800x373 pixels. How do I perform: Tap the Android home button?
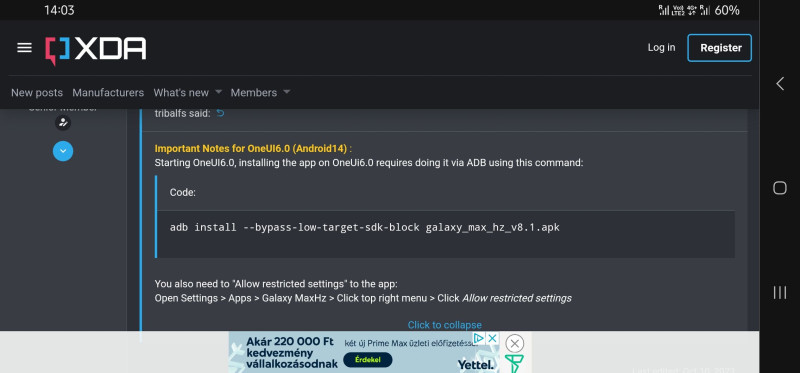[780, 188]
